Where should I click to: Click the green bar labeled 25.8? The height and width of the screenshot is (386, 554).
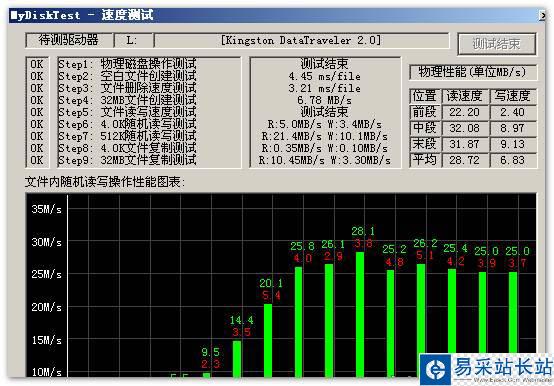[298, 322]
